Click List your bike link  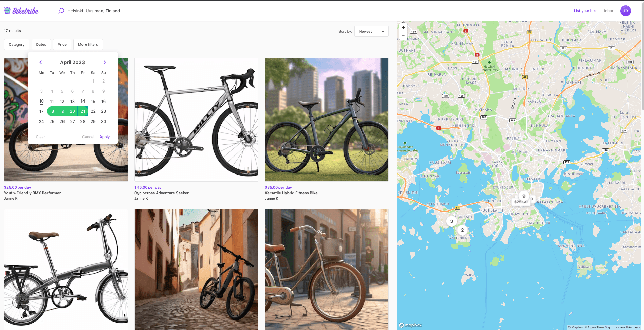[x=586, y=11]
